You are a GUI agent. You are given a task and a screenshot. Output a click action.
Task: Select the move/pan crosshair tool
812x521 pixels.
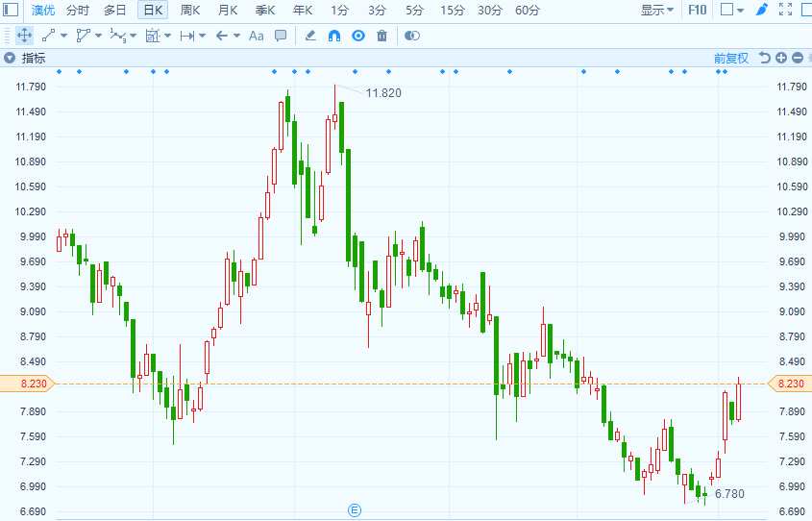pyautogui.click(x=24, y=36)
